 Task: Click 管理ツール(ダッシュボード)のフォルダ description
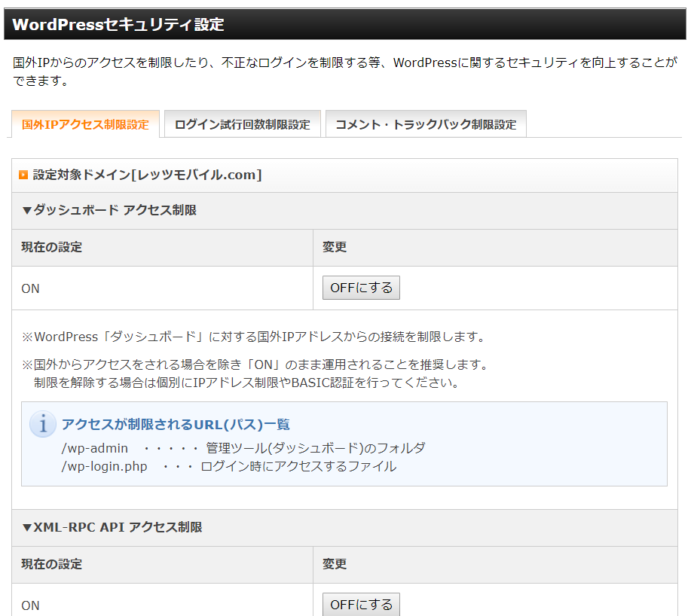pos(316,448)
